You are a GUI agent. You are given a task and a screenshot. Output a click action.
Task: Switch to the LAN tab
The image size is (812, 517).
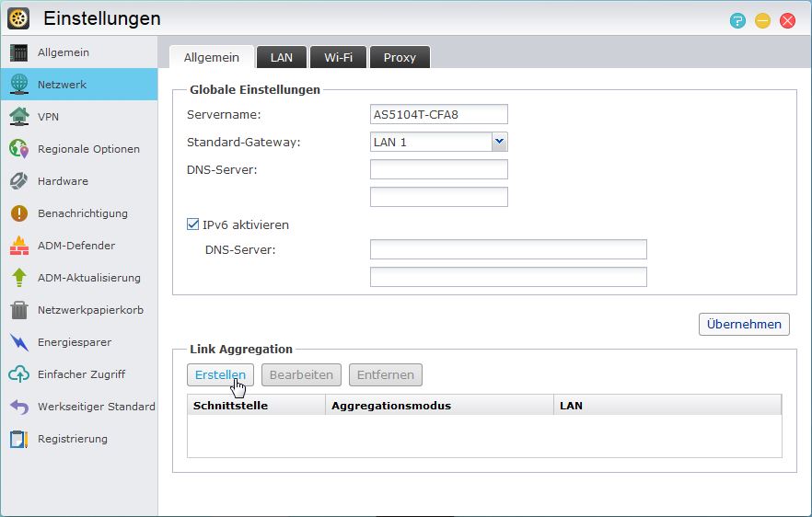point(282,57)
